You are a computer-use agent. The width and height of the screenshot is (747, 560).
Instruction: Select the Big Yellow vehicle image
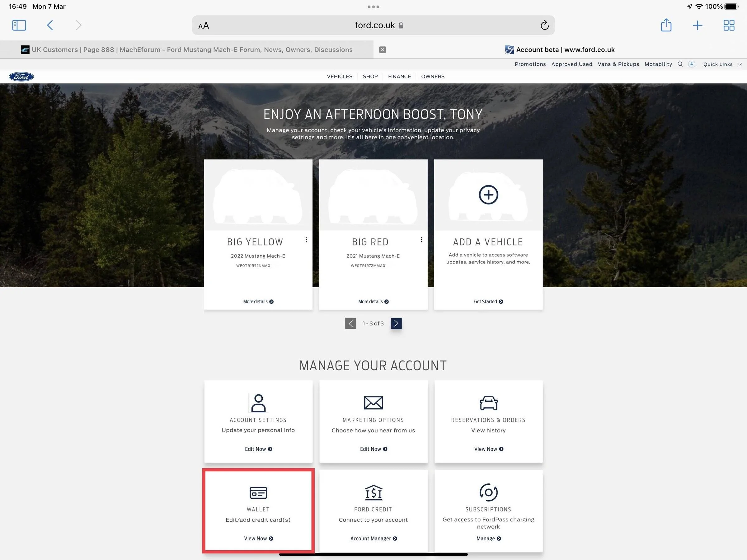click(x=258, y=195)
